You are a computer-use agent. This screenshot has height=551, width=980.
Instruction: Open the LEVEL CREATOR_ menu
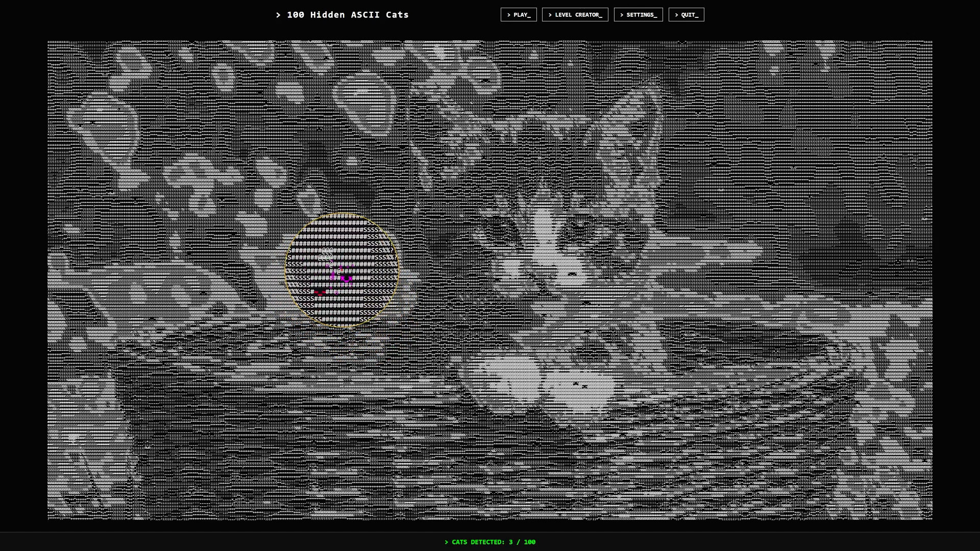point(575,15)
